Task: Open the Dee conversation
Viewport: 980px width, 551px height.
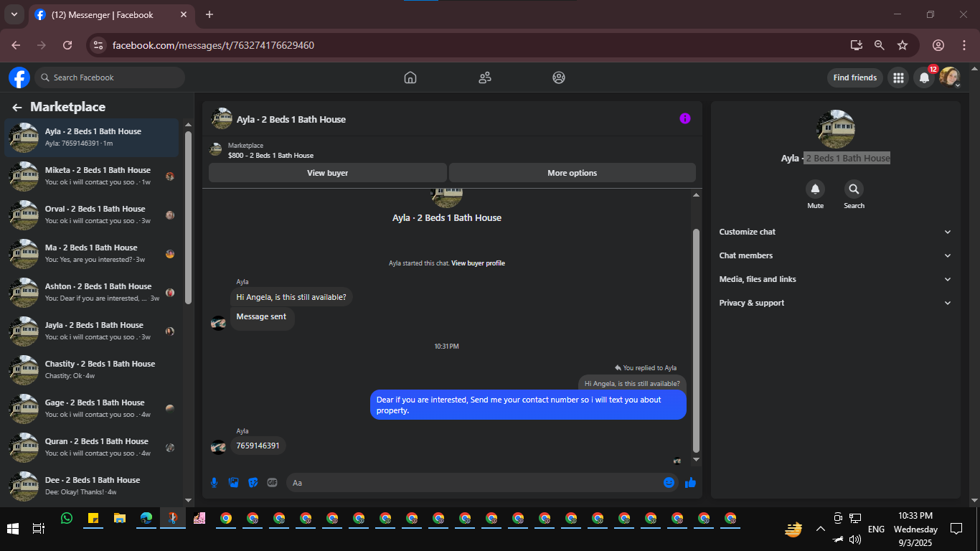Action: [x=92, y=486]
